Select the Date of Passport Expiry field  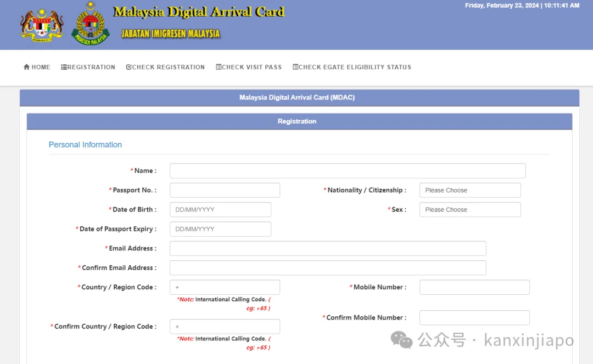tap(221, 229)
